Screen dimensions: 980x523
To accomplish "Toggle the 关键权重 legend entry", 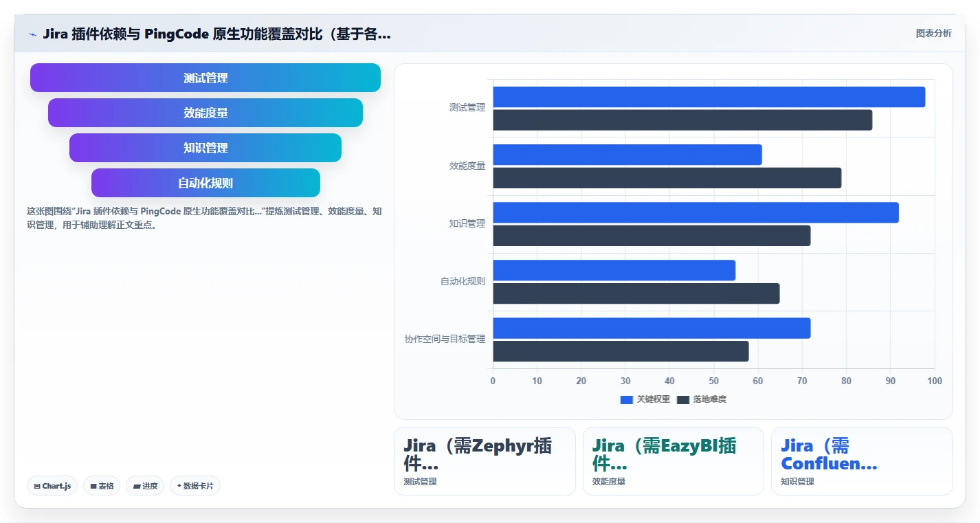I will click(x=645, y=399).
